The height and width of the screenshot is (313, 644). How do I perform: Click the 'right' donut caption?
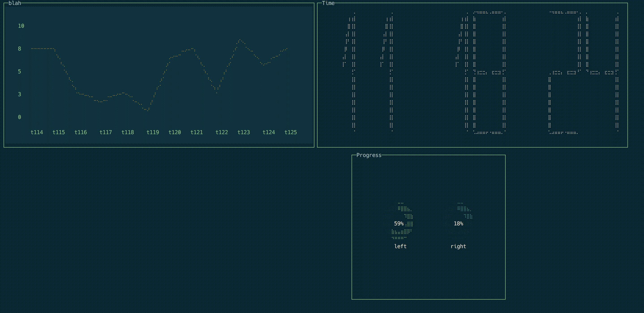tap(458, 246)
